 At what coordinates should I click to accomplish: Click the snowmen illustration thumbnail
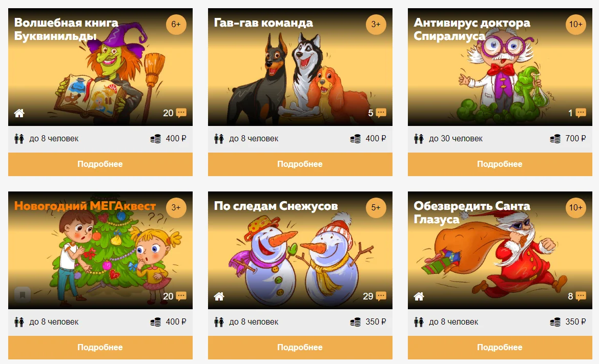point(300,250)
